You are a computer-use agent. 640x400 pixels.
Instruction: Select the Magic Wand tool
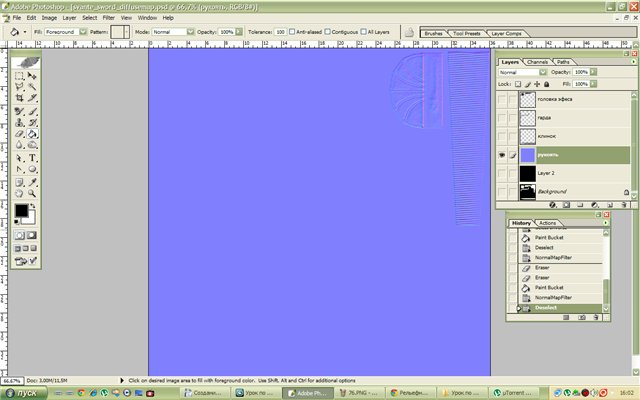pos(32,87)
